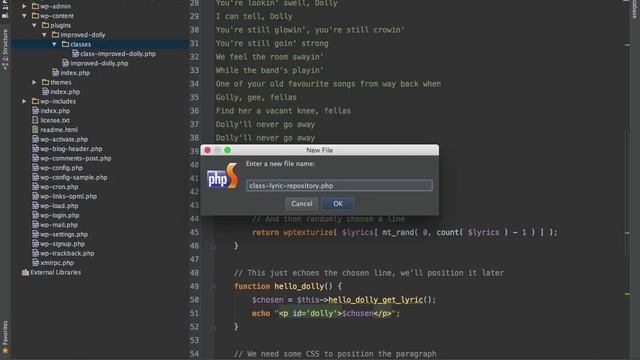The image size is (640, 360).
Task: Select wp-config-sample.php in the tree
Action: (74, 177)
